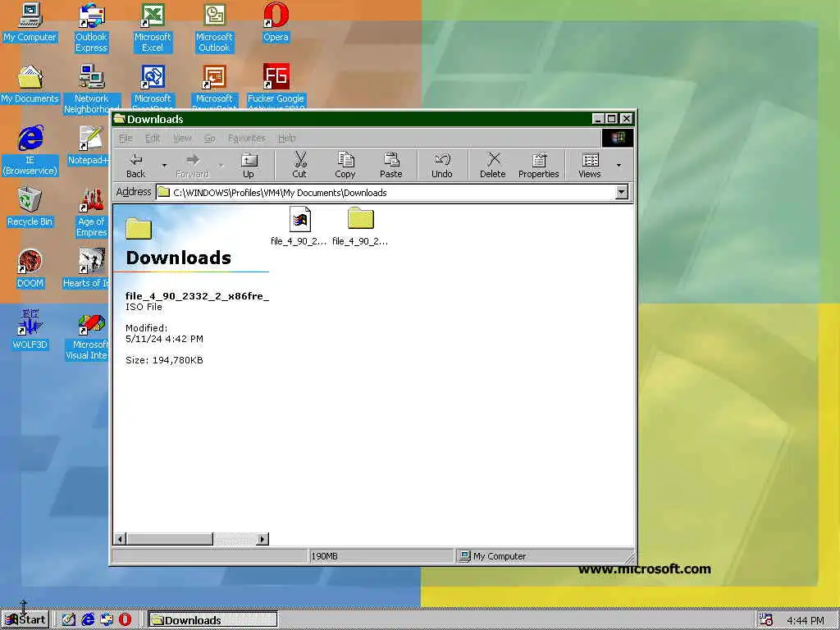Click Show Desktop quick launch icon

point(69,620)
